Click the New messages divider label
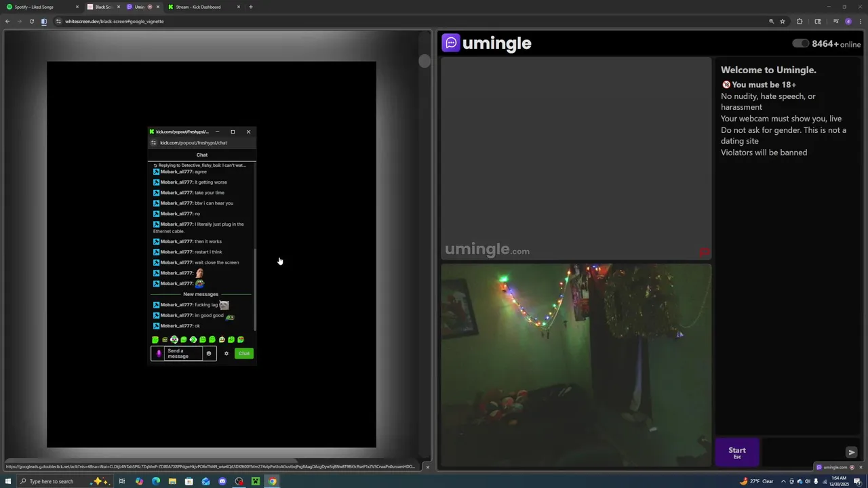This screenshot has width=868, height=488. [x=201, y=294]
